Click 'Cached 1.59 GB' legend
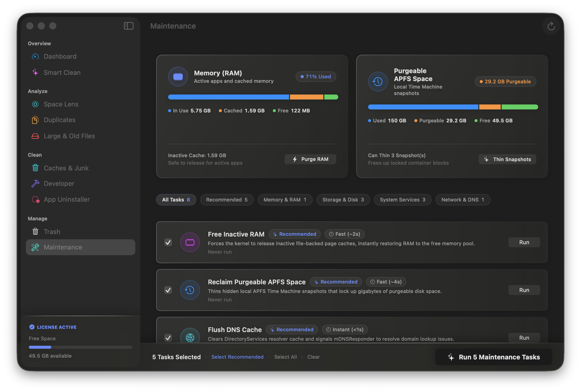 [x=242, y=110]
